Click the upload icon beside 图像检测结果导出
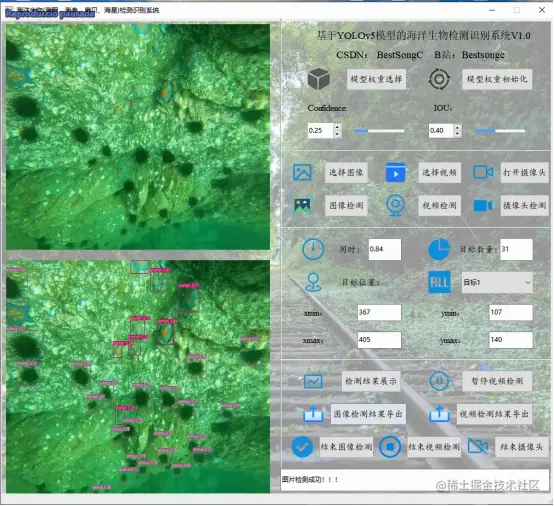Image resolution: width=554 pixels, height=506 pixels. (313, 414)
